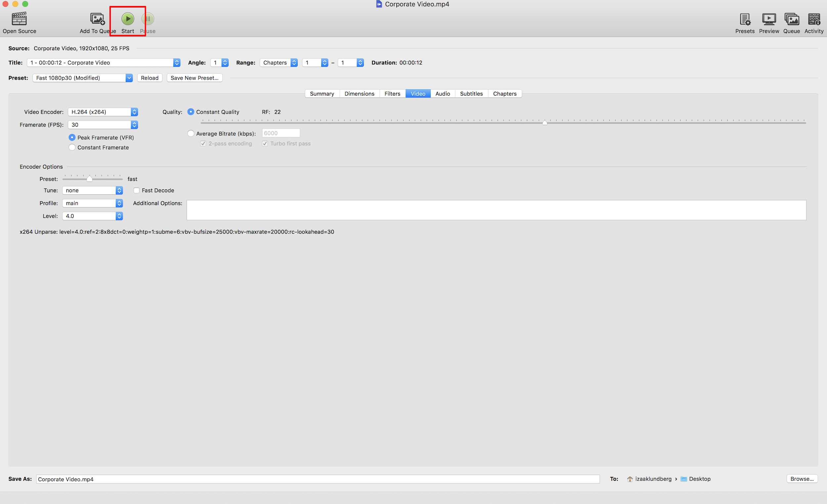This screenshot has width=827, height=504.
Task: Switch to the Subtitles tab
Action: coord(472,94)
